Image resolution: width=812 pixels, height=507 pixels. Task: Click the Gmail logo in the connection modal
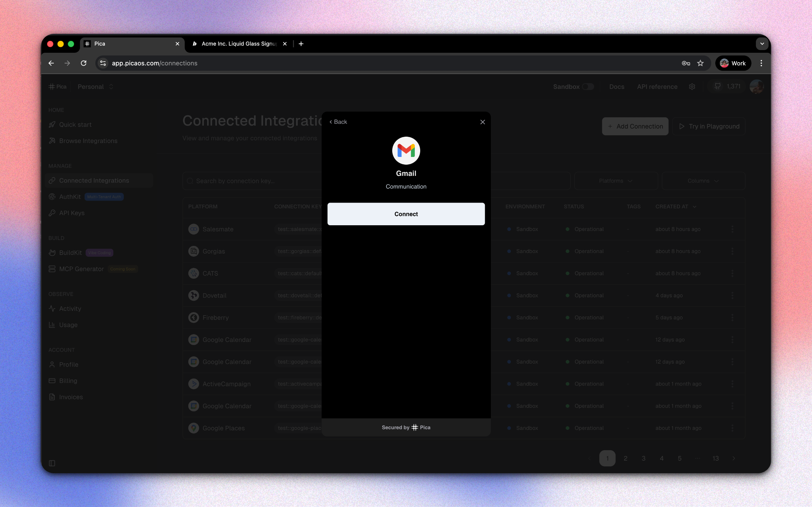(406, 151)
